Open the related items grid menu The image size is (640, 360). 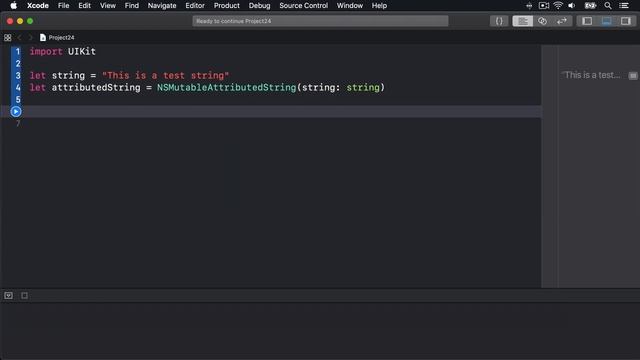[8, 38]
